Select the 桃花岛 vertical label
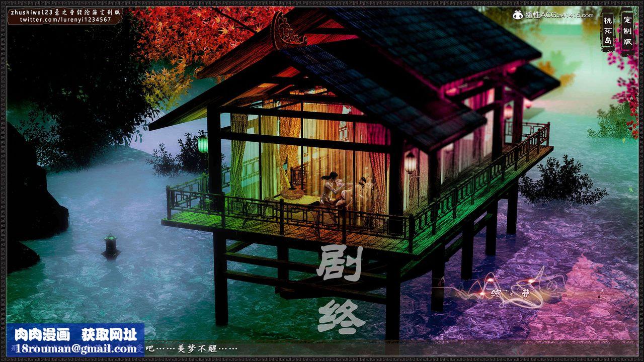 pyautogui.click(x=608, y=31)
